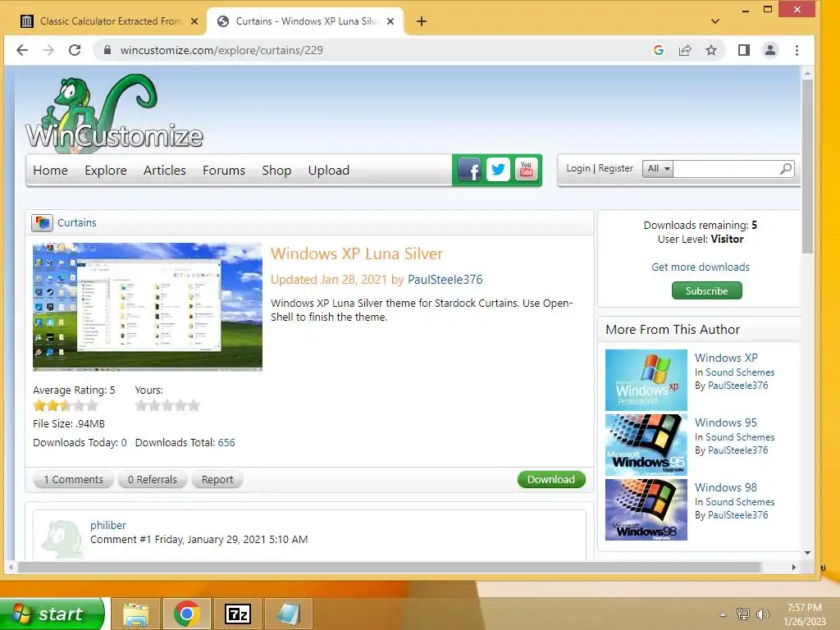Screen dimensions: 840x630
Task: Open the Home menu item
Action: click(x=50, y=171)
